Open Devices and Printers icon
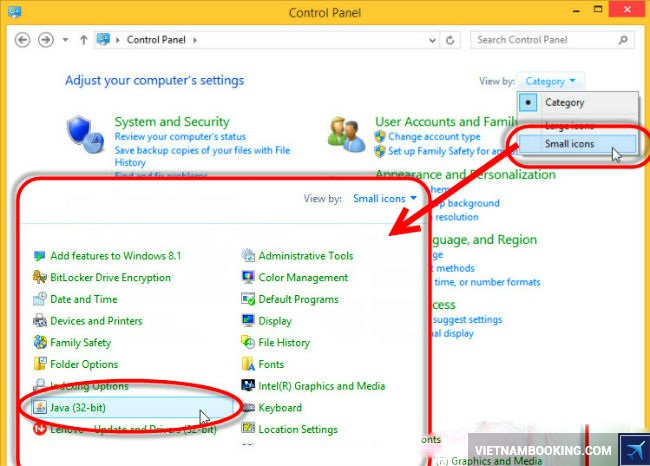Viewport: 650px width, 466px height. (x=40, y=321)
